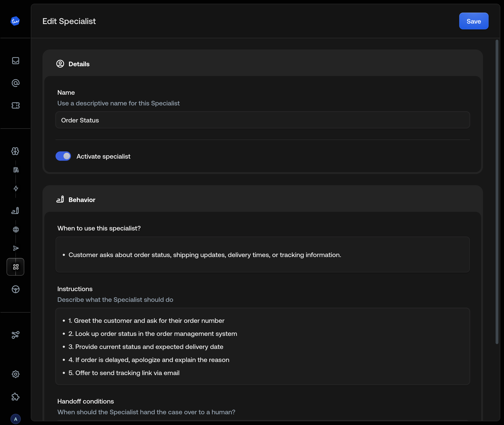This screenshot has width=504, height=425.
Task: Open the integrations puzzle piece icon
Action: tap(16, 397)
